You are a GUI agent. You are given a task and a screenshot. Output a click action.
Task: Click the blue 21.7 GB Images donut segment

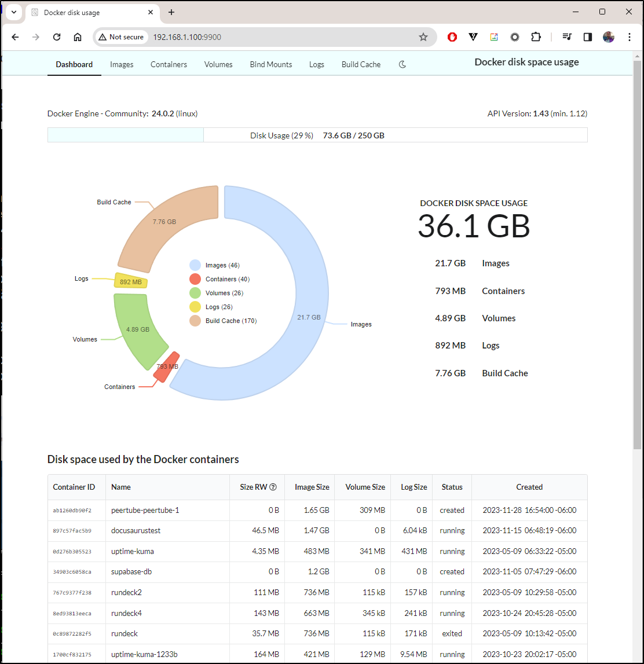coord(310,292)
